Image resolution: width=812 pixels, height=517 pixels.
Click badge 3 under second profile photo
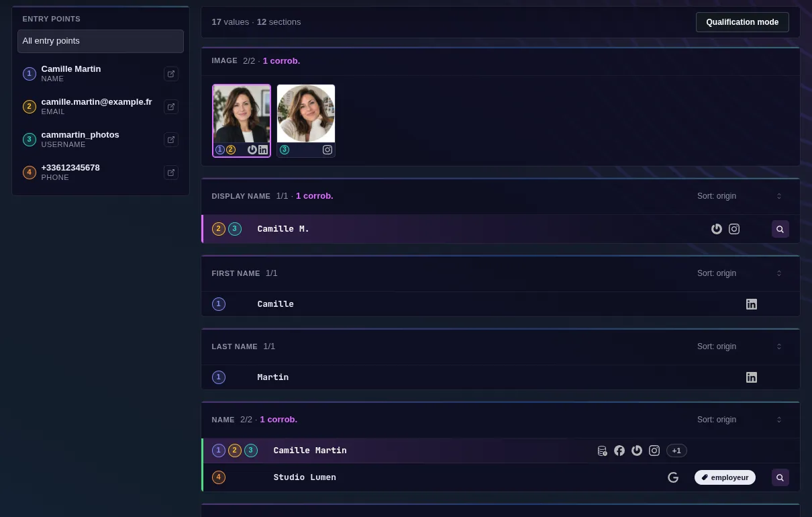285,150
